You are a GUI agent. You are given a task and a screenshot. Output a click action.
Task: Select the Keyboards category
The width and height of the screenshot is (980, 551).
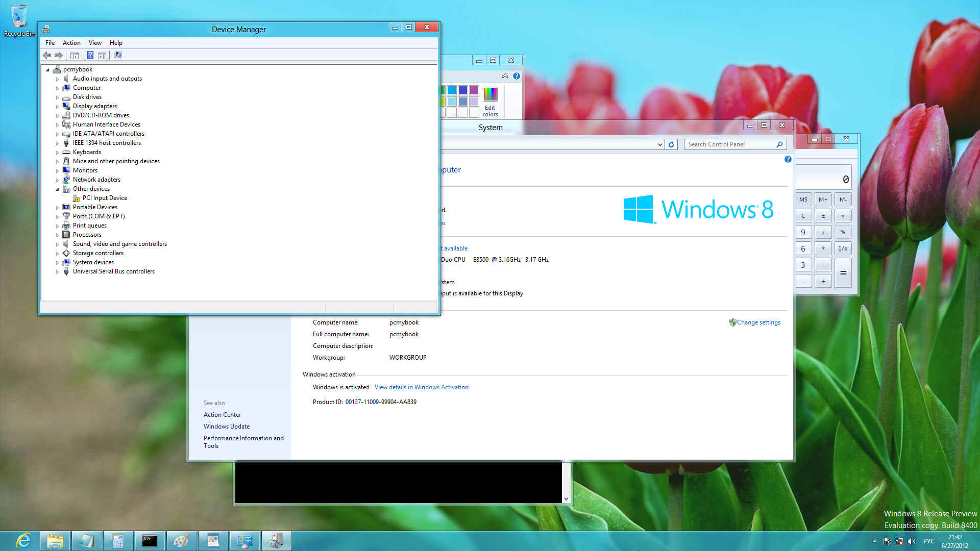(x=87, y=152)
